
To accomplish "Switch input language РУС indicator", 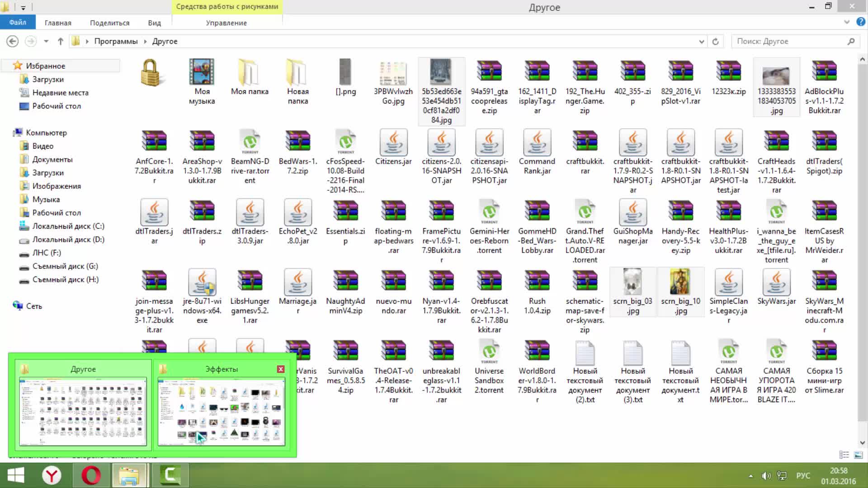I will pyautogui.click(x=803, y=476).
